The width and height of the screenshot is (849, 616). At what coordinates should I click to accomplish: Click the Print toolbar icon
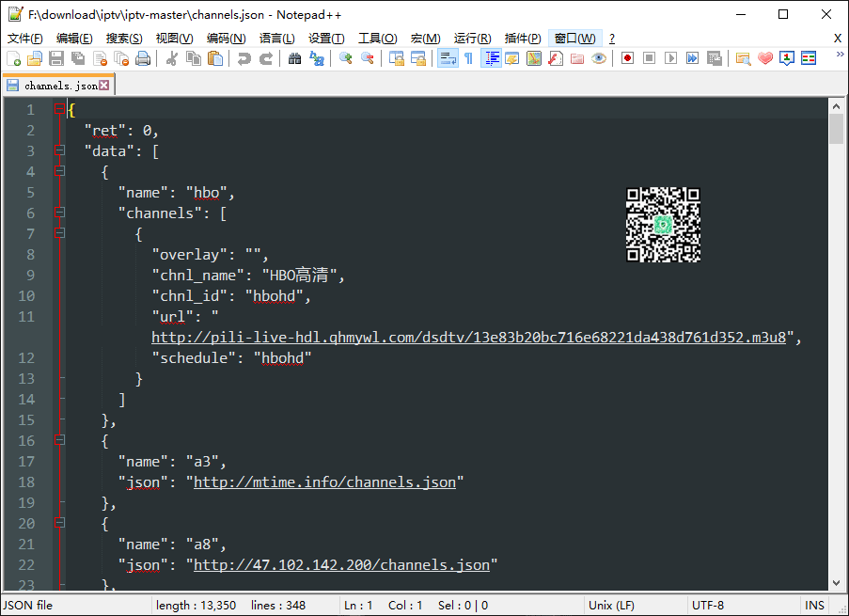point(142,58)
